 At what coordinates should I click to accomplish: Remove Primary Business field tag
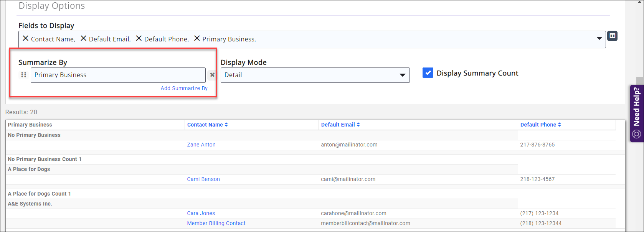pyautogui.click(x=197, y=38)
